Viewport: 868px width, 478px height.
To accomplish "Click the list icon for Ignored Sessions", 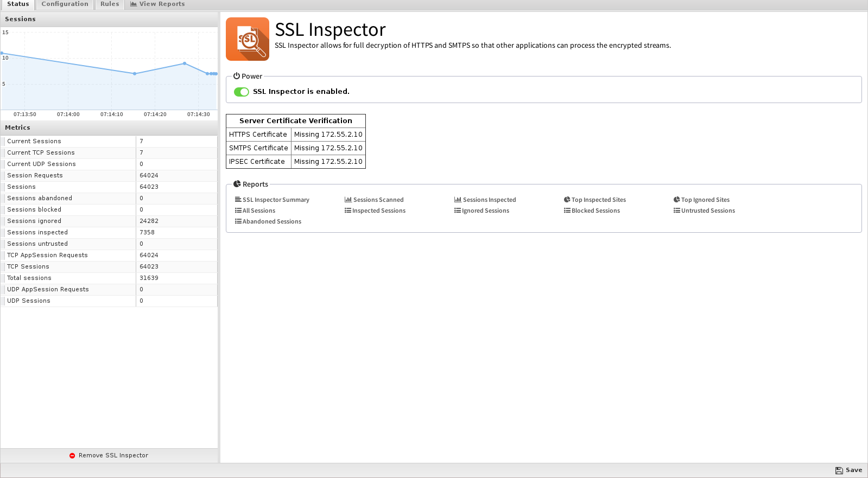I will (457, 211).
